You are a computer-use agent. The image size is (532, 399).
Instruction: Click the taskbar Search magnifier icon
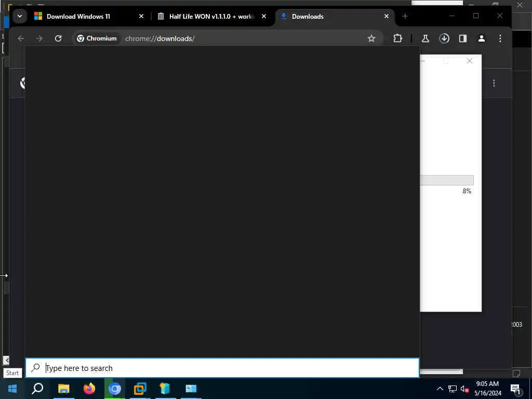37,389
